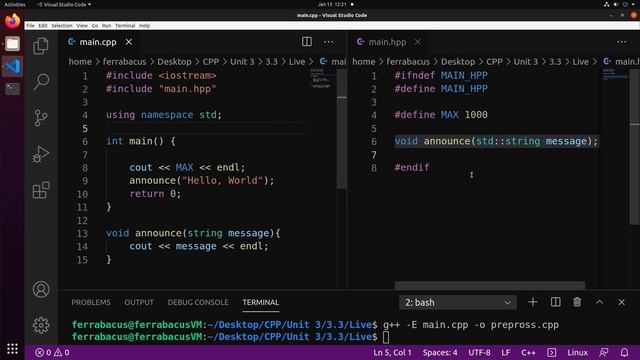Open the Terminal menu
This screenshot has width=640, height=360.
[125, 25]
